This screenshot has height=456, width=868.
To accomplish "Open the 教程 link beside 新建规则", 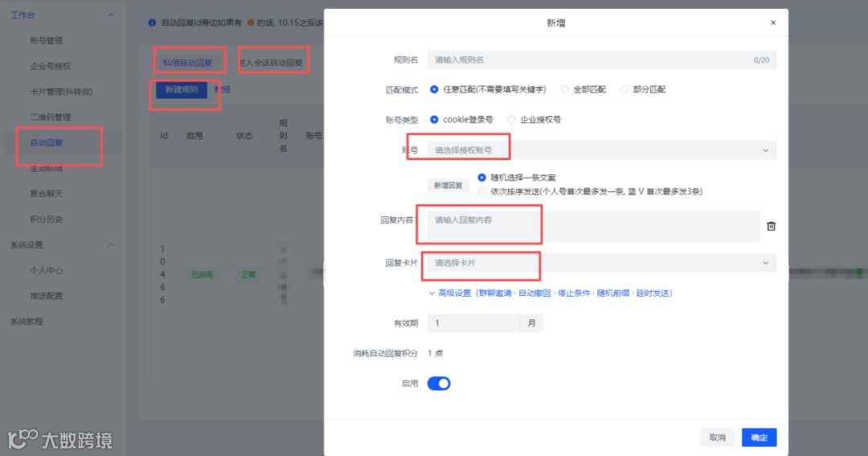I will pyautogui.click(x=222, y=89).
